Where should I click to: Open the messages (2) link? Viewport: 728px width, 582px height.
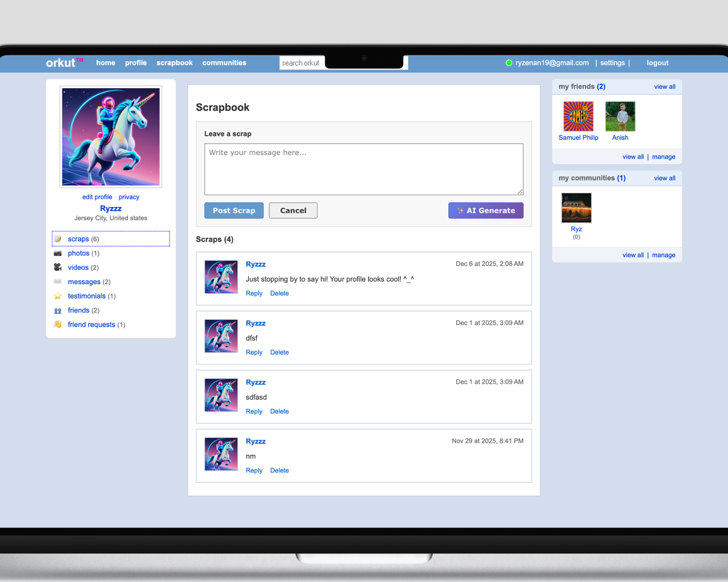click(89, 282)
